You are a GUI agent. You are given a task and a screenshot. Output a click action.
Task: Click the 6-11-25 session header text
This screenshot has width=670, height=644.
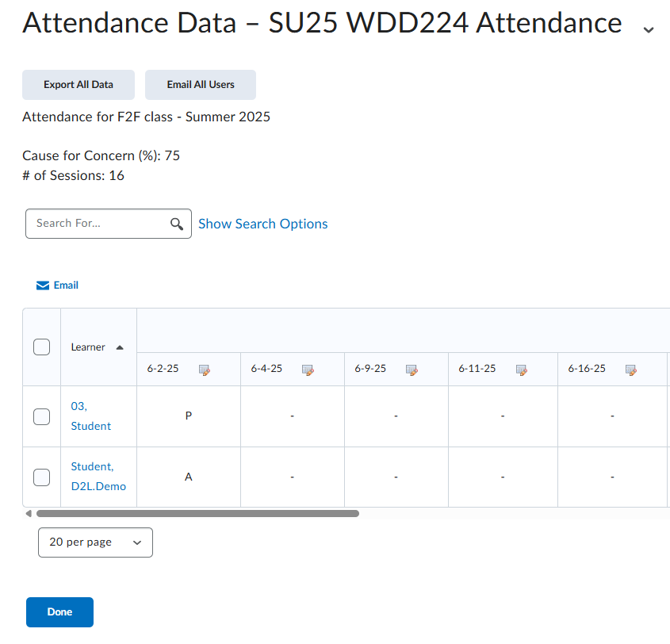tap(477, 368)
